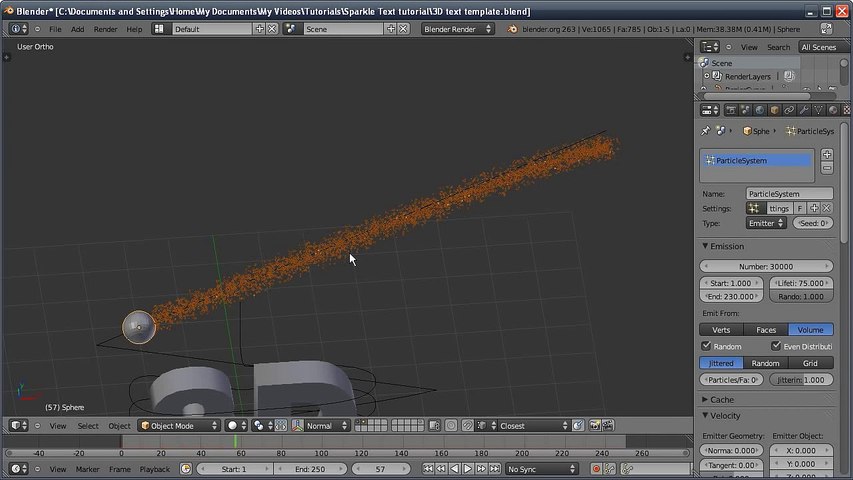Open the All Scenes outliner display dropdown
The image size is (853, 480).
823,47
